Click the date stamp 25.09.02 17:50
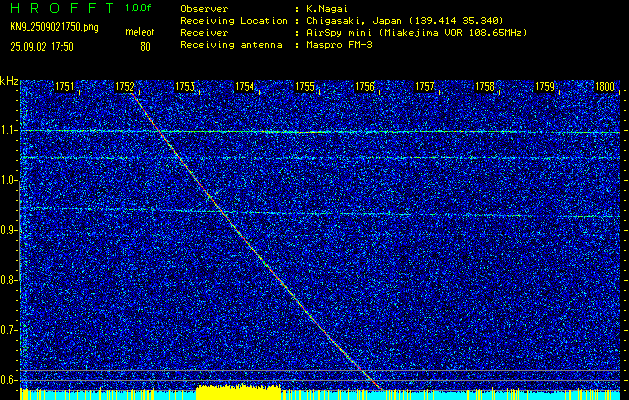629x400 pixels. tap(42, 47)
